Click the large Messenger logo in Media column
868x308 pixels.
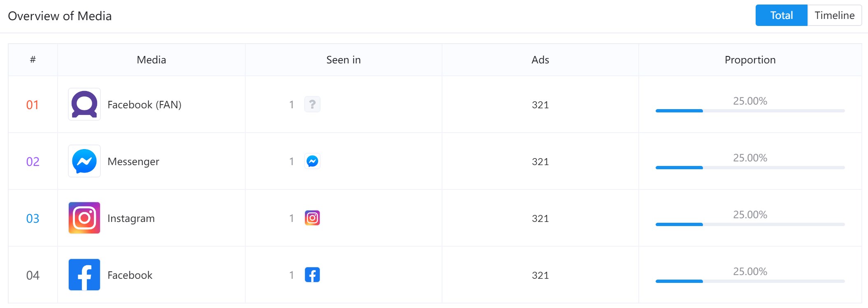click(84, 161)
